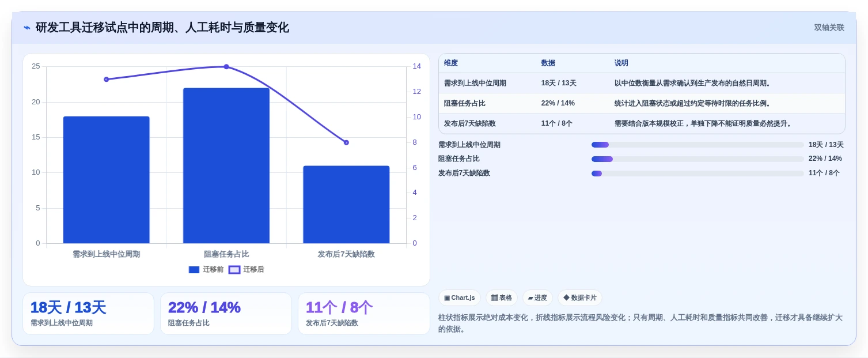Click progress row label 阻塞任务占比
Viewport: 868px width, 358px height.
pyautogui.click(x=459, y=159)
